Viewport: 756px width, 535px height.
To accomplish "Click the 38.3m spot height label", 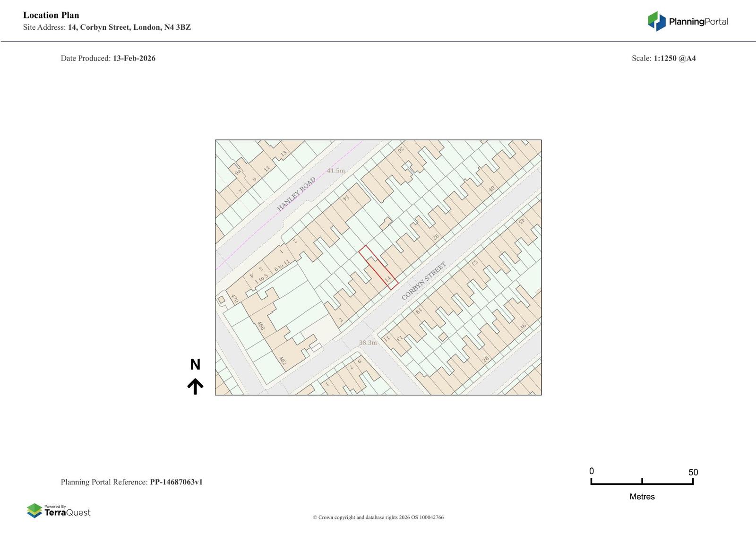I will [368, 343].
